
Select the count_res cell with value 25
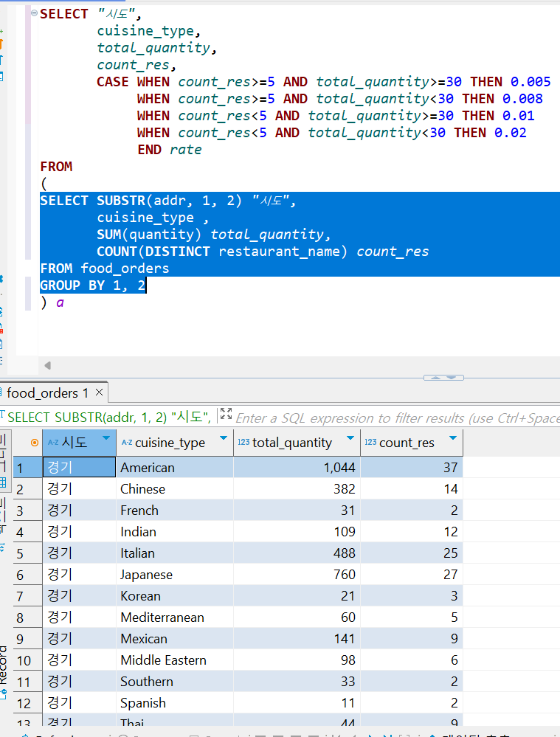pos(412,553)
